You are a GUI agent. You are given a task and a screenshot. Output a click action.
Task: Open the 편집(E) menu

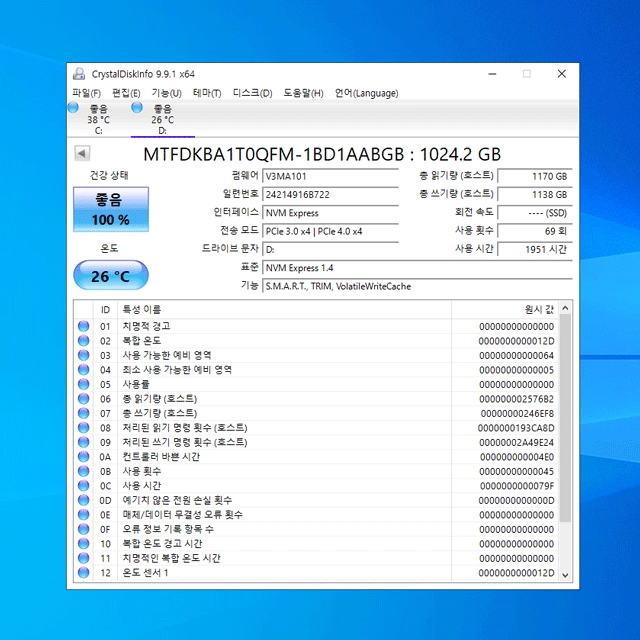126,93
